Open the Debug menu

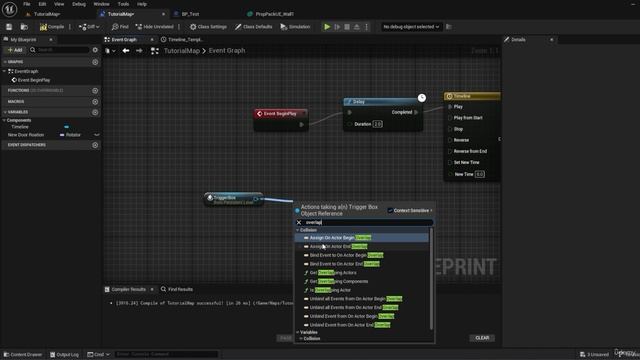pos(79,4)
